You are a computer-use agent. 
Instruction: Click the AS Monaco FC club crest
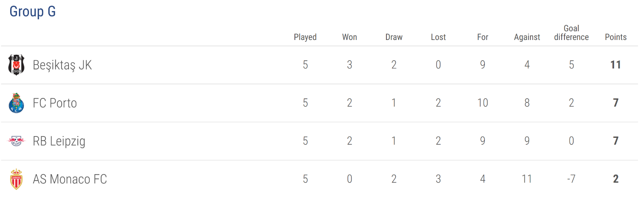pyautogui.click(x=17, y=179)
